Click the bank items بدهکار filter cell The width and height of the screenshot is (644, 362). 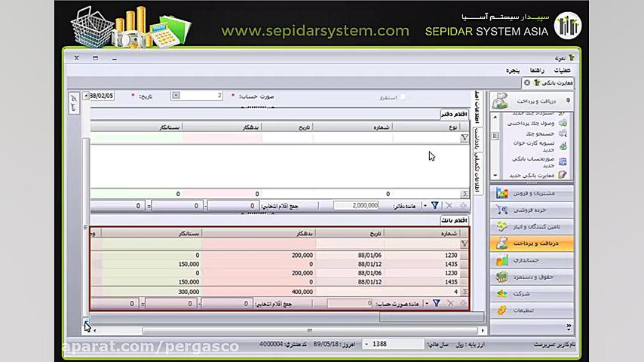[x=259, y=244]
